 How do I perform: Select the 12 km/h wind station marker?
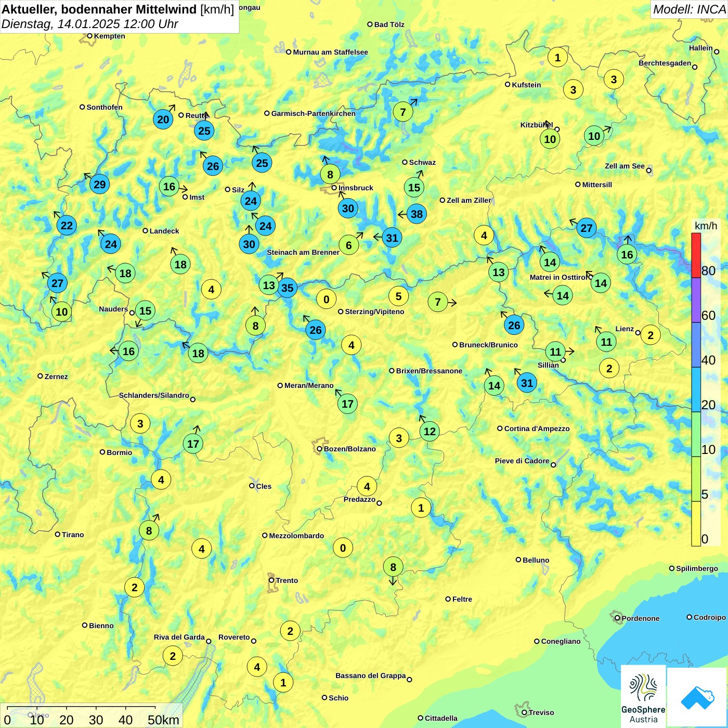click(430, 431)
